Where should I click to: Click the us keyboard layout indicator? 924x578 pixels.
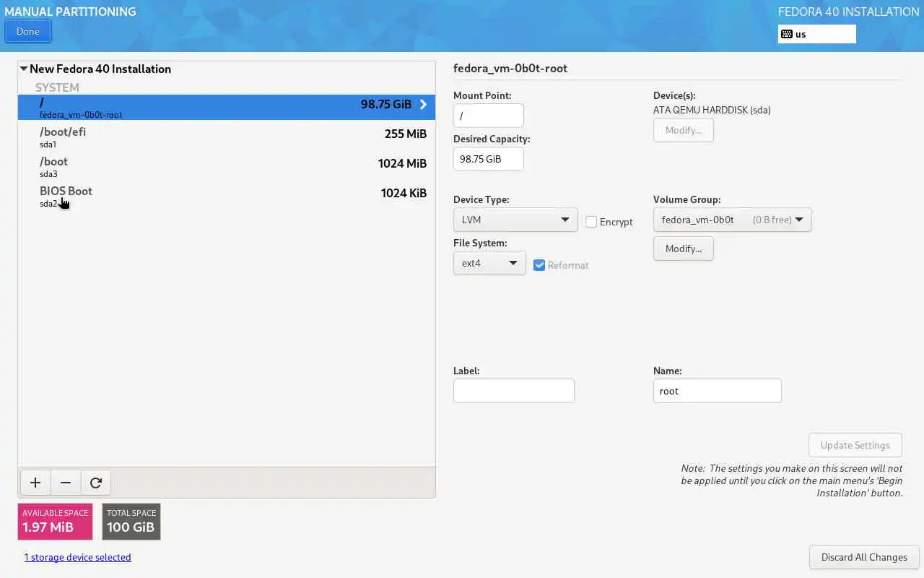817,34
